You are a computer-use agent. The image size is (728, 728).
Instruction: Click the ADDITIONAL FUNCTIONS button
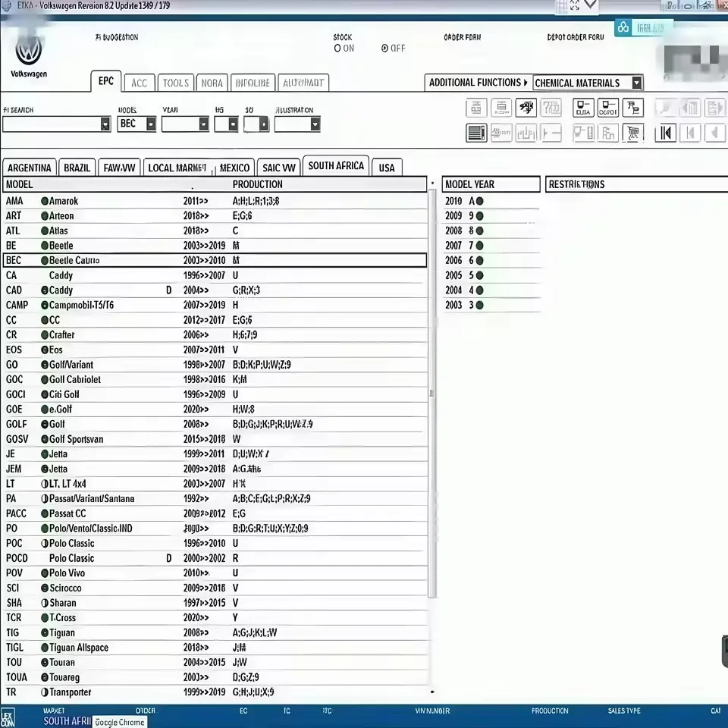pos(478,83)
